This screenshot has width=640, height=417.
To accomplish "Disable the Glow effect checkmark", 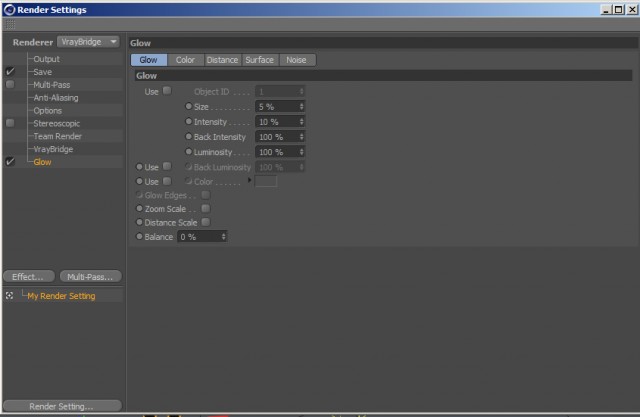I will point(10,162).
